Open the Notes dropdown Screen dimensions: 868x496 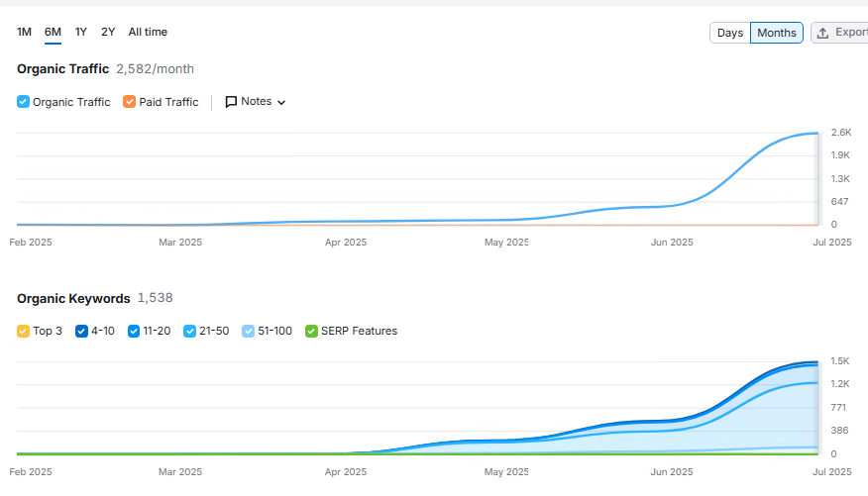tap(256, 102)
